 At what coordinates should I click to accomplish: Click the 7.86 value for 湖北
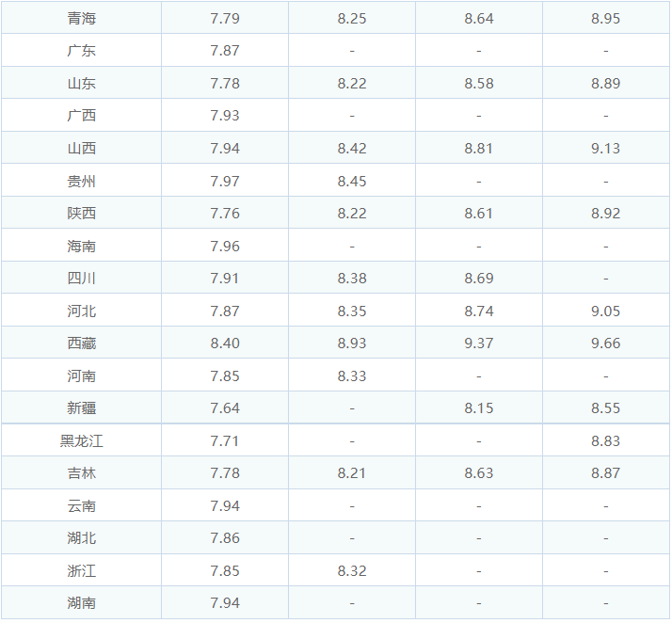coord(225,538)
